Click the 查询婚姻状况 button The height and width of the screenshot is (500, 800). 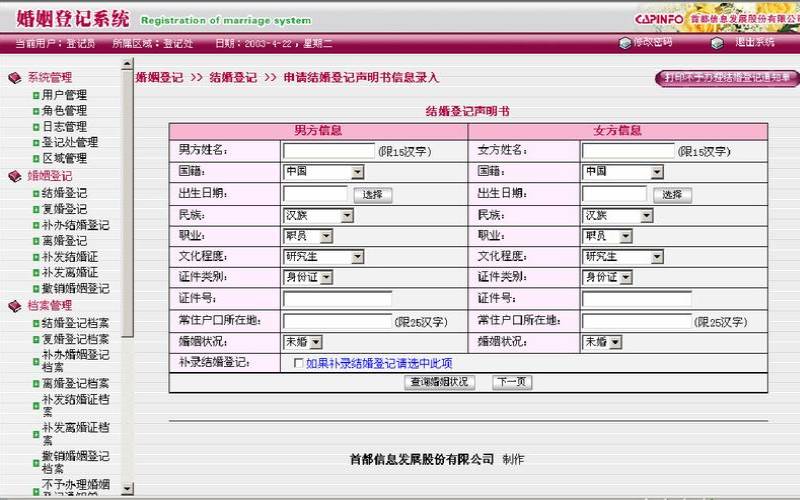tap(440, 382)
